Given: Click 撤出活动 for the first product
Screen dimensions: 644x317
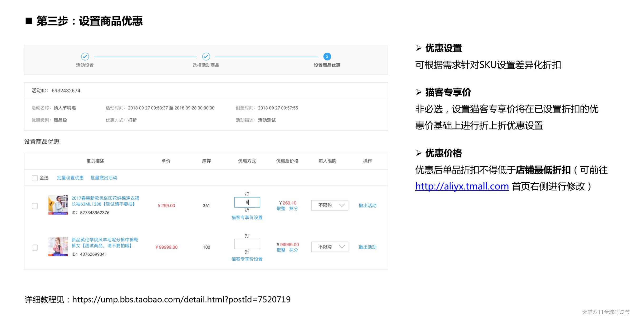Looking at the screenshot, I should [367, 205].
